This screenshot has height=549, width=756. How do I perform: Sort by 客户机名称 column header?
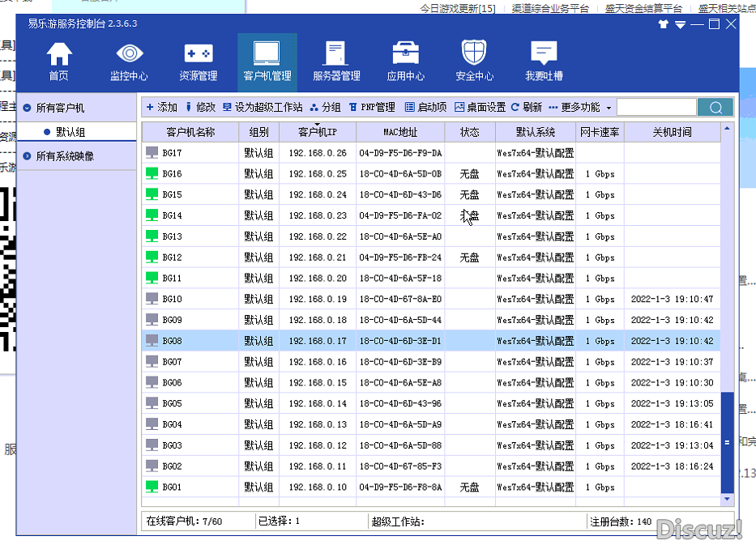(x=190, y=132)
